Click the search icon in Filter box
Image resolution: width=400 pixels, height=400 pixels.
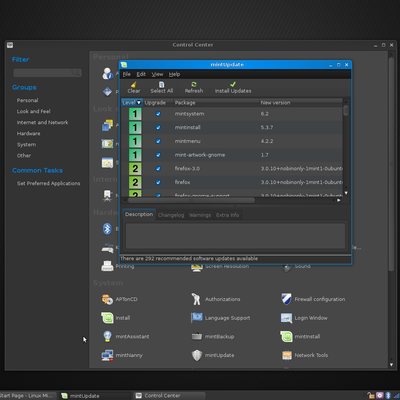[76, 72]
